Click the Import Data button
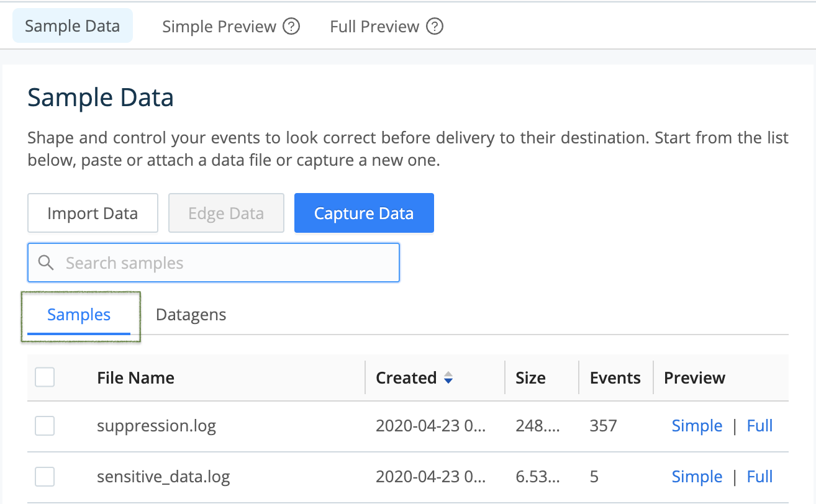 [x=93, y=213]
